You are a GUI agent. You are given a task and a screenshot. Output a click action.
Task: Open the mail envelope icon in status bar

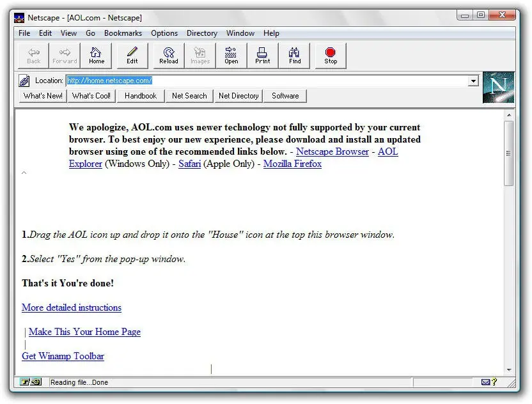tap(485, 382)
